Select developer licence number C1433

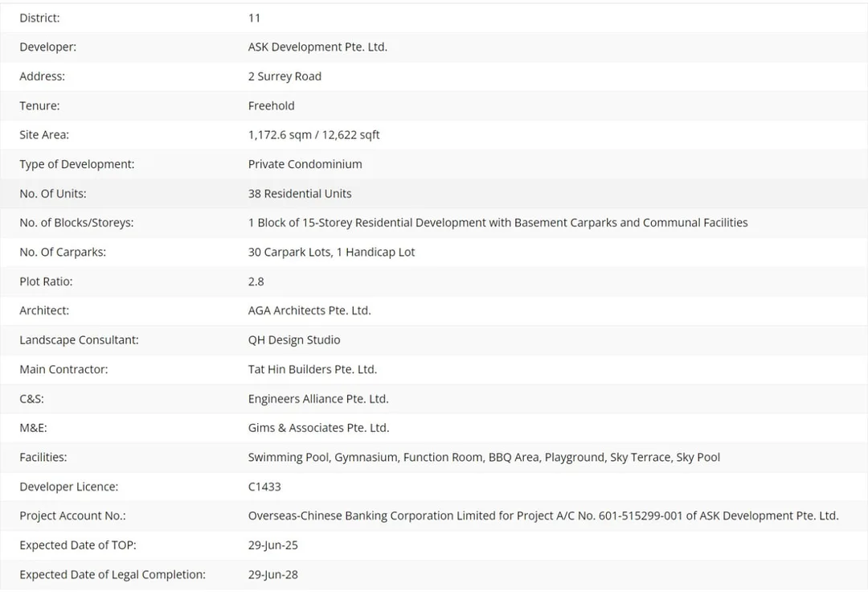point(264,487)
